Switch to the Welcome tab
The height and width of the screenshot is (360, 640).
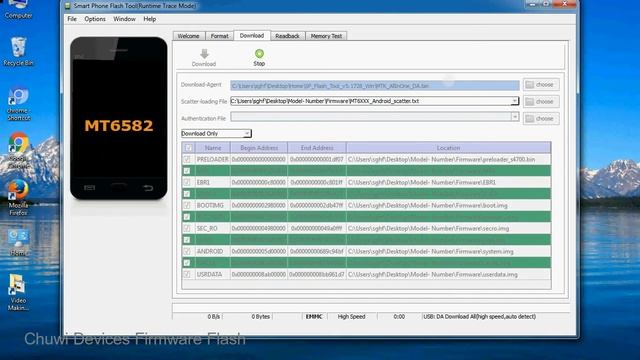tap(189, 36)
